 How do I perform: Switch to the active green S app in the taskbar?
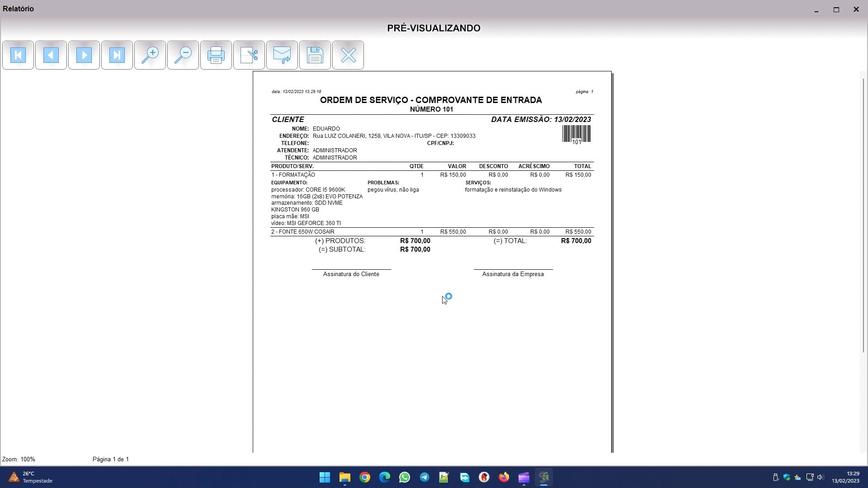click(544, 477)
